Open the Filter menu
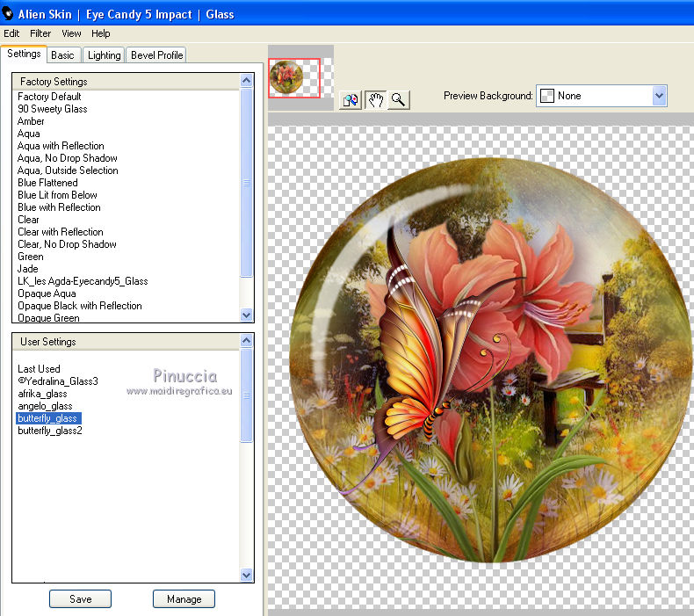 [40, 33]
